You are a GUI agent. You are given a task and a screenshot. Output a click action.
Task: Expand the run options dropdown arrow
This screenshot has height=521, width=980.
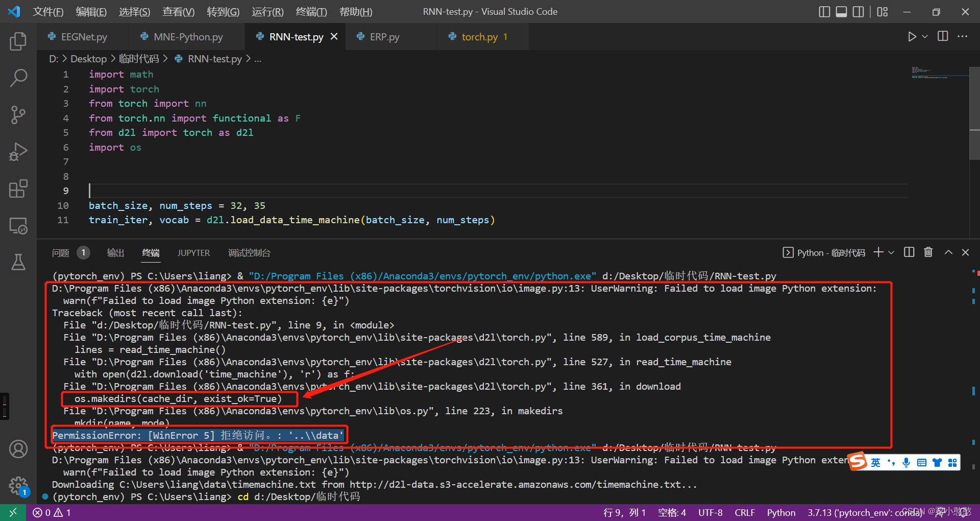click(x=924, y=37)
